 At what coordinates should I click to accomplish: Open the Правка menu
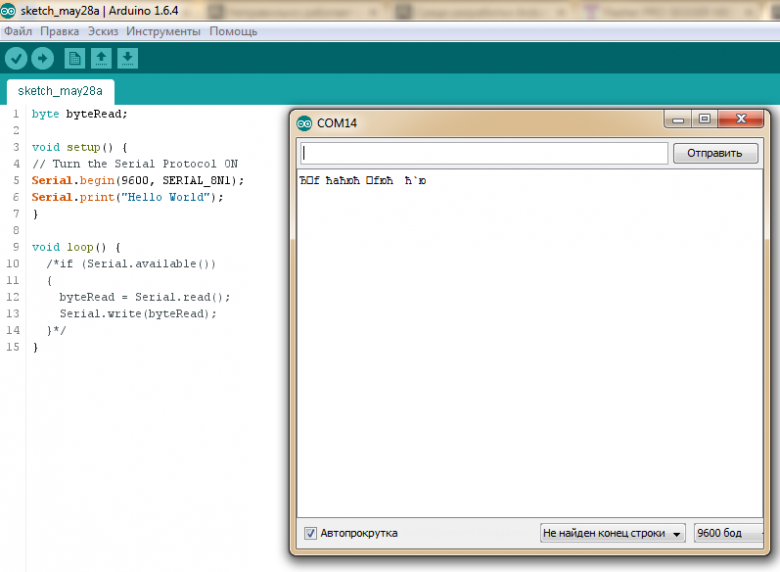(x=59, y=31)
